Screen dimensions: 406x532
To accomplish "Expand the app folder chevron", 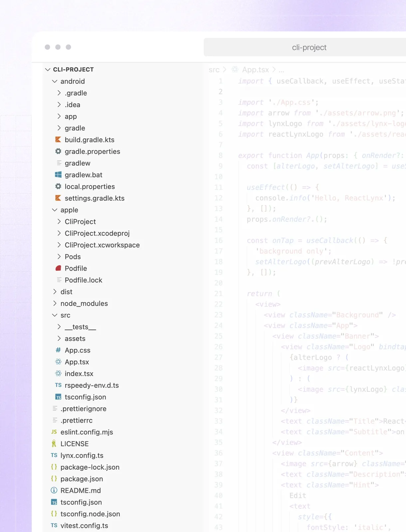I will point(59,116).
